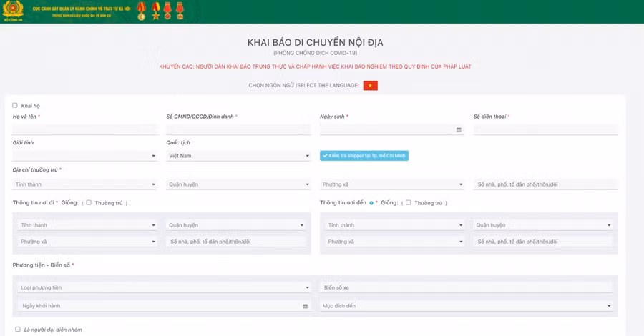Open Quận huyện dropdown in Thông tin nơi đi
Image resolution: width=644 pixels, height=336 pixels.
click(235, 225)
